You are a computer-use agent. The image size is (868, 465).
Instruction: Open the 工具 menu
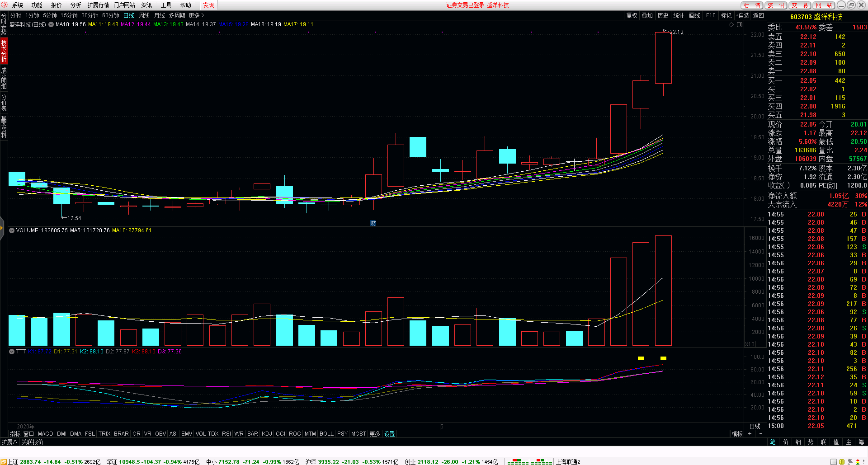pyautogui.click(x=166, y=5)
